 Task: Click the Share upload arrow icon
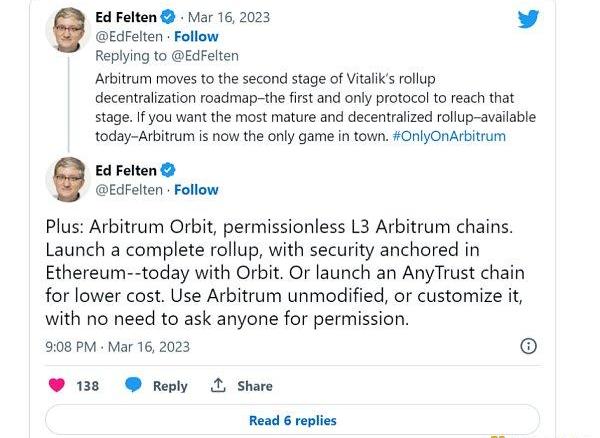click(218, 386)
